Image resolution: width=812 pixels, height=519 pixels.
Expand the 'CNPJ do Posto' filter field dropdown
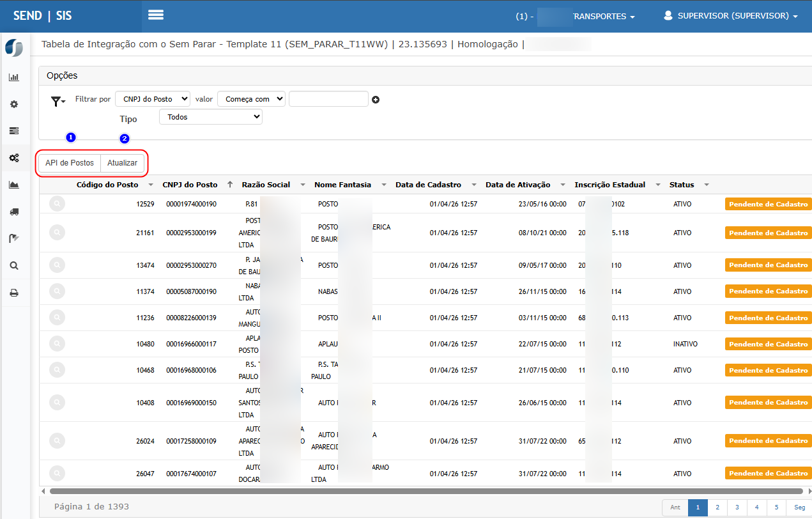(x=153, y=99)
